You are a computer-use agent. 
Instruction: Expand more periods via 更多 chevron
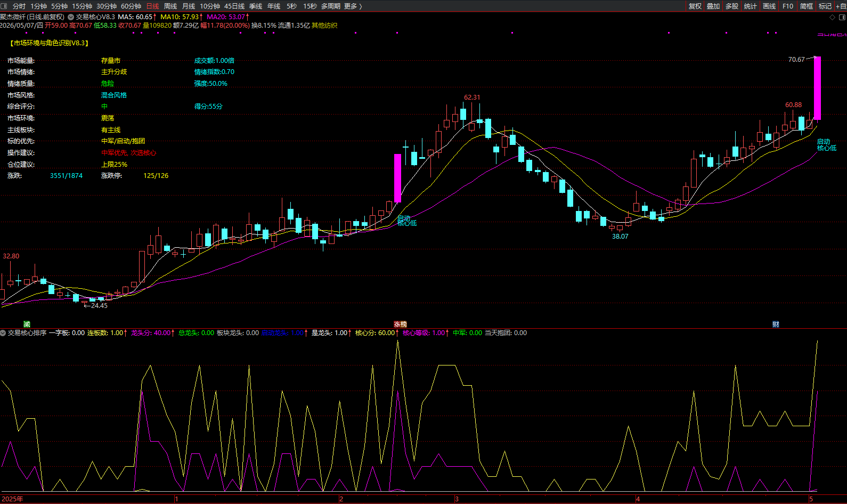353,6
